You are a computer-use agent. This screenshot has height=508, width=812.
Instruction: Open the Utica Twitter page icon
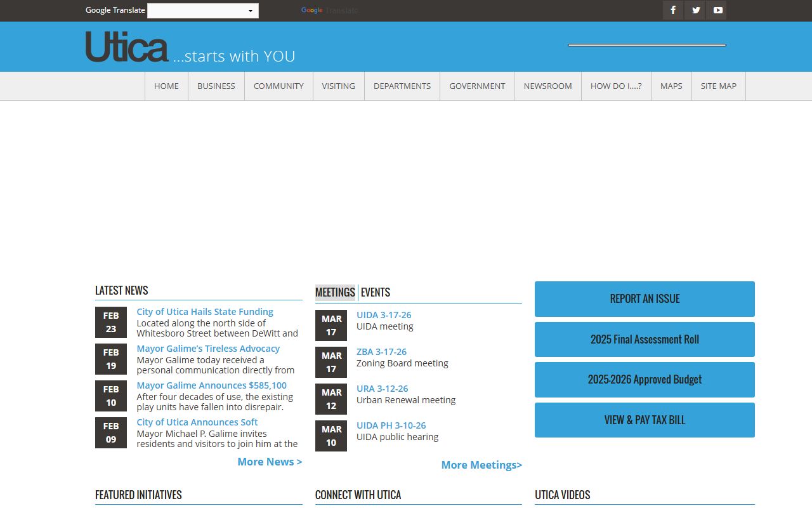coord(695,10)
